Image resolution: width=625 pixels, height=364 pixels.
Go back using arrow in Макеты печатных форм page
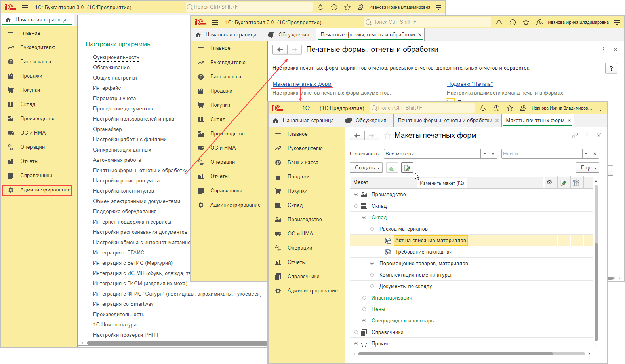pyautogui.click(x=357, y=135)
